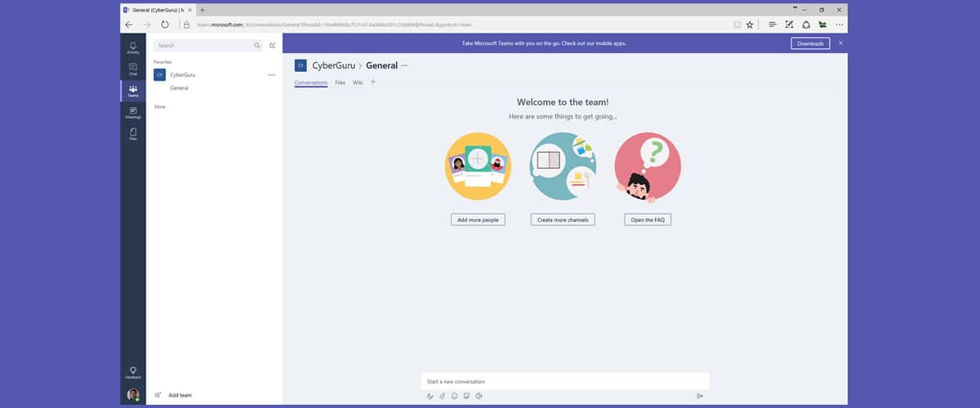
Task: Send the message with arrow icon
Action: click(x=700, y=396)
